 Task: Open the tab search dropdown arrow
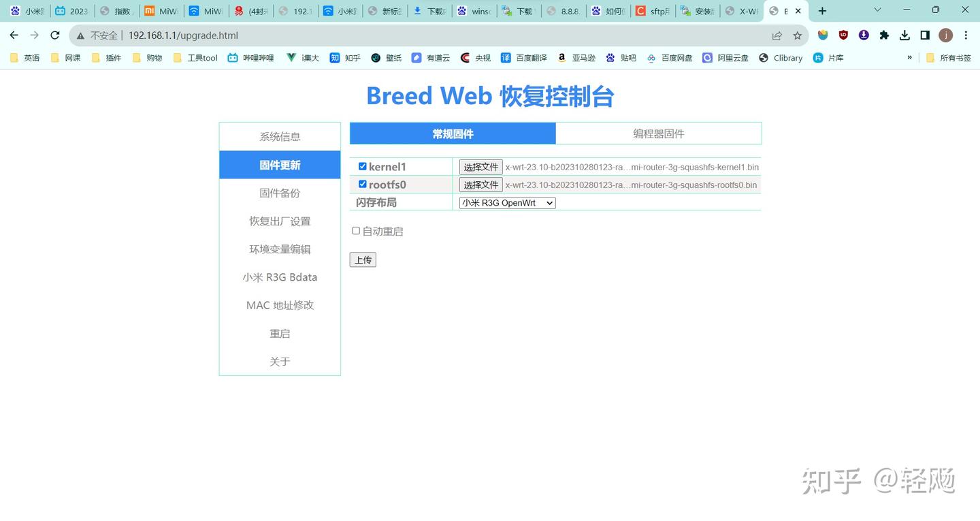pos(878,10)
